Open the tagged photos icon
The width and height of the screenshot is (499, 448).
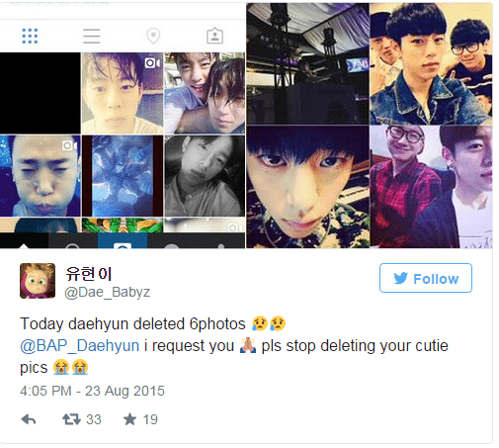click(x=214, y=36)
